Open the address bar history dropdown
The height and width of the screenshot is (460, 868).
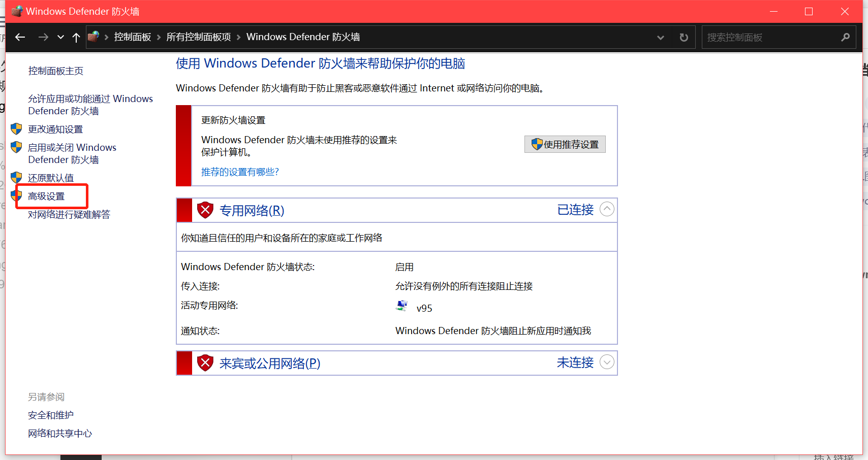(x=661, y=38)
